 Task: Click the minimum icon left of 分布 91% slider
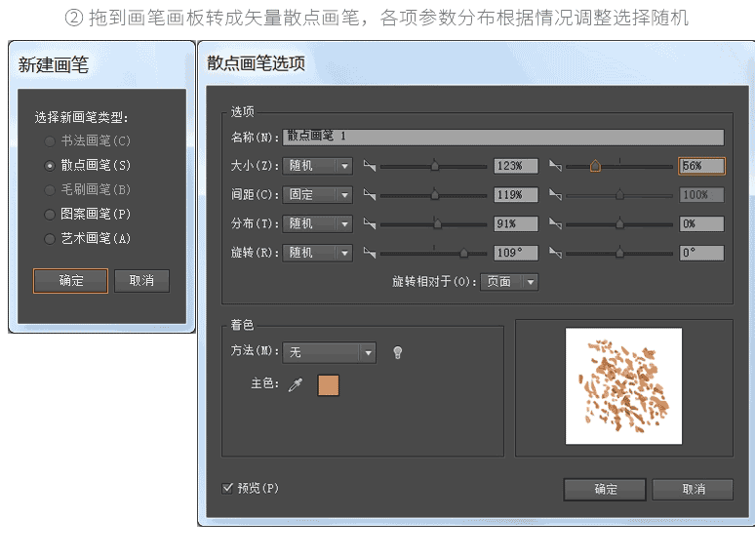(x=370, y=224)
